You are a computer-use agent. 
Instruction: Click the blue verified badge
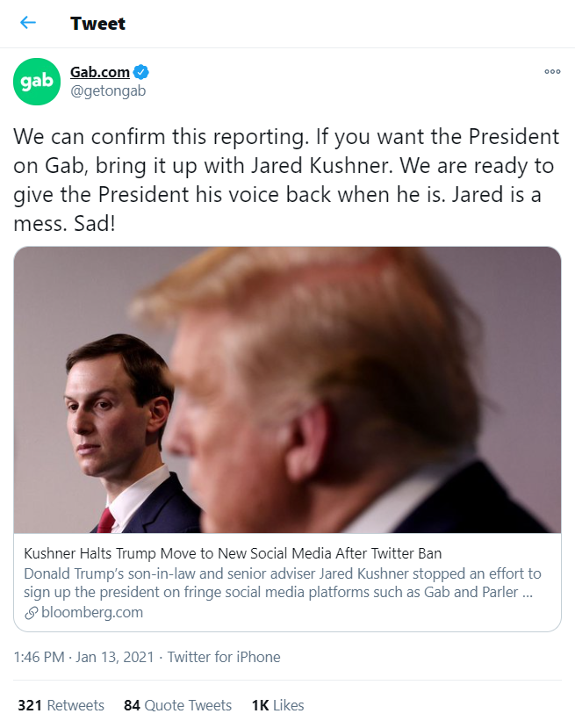click(x=141, y=72)
